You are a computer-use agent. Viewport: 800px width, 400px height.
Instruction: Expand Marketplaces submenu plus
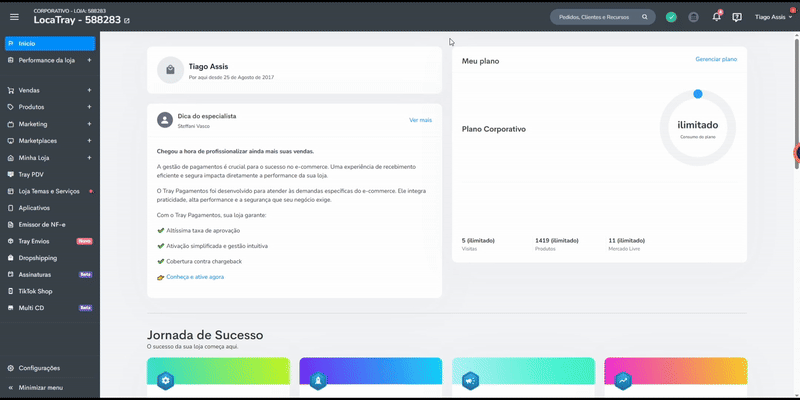click(x=89, y=141)
